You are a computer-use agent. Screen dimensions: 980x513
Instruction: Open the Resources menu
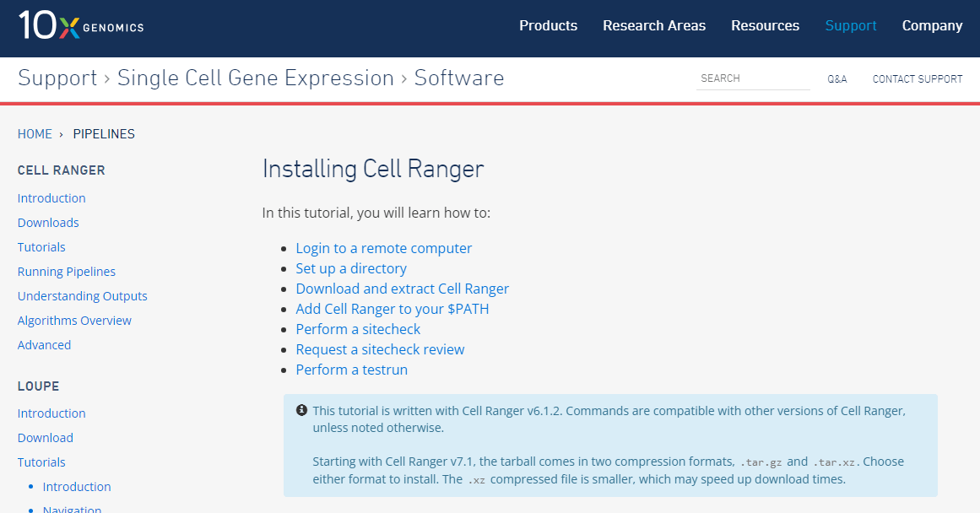pyautogui.click(x=765, y=25)
